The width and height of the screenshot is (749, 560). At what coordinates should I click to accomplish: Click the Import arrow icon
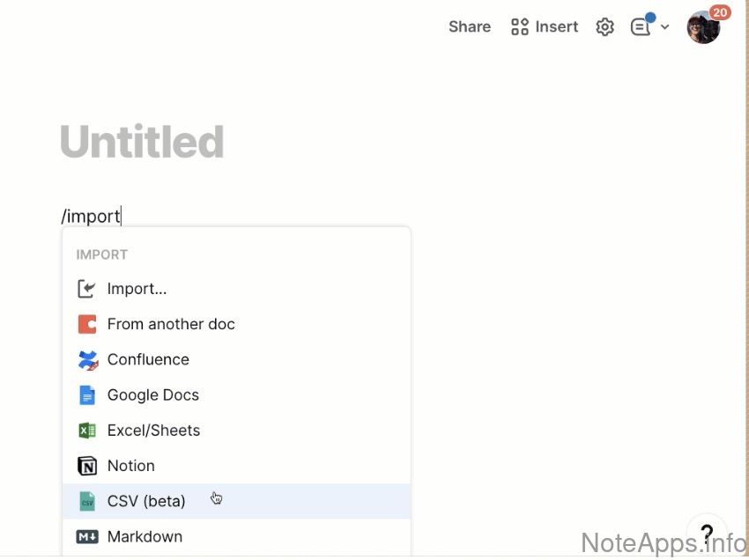point(86,289)
